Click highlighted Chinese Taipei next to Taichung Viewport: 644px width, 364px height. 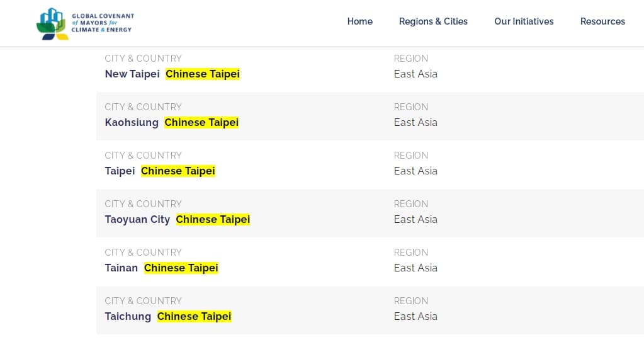195,316
